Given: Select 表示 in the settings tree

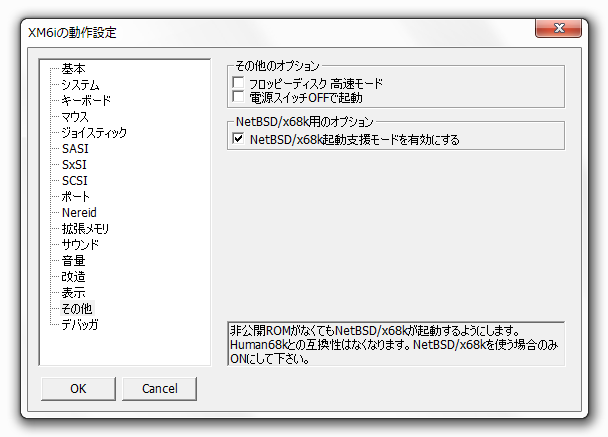Looking at the screenshot, I should point(73,292).
